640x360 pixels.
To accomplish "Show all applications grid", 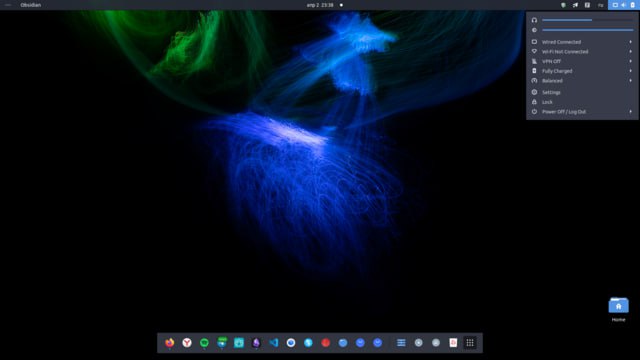I will [x=470, y=343].
